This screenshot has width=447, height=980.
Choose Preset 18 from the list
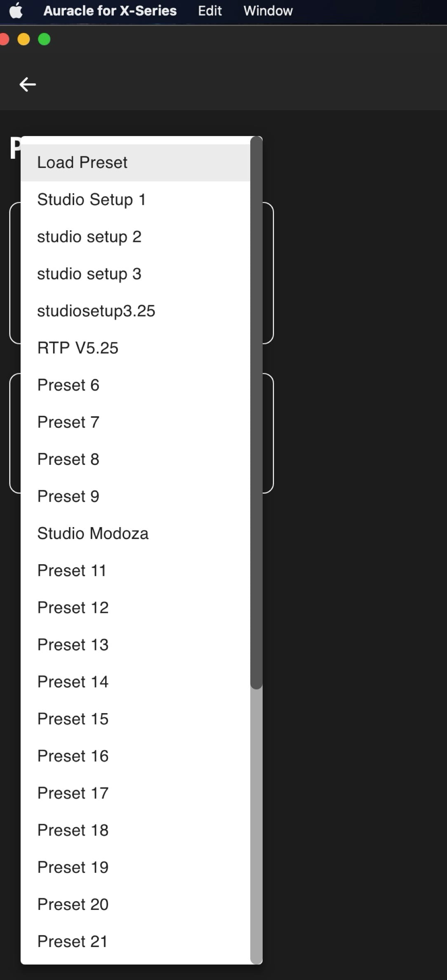tap(135, 831)
